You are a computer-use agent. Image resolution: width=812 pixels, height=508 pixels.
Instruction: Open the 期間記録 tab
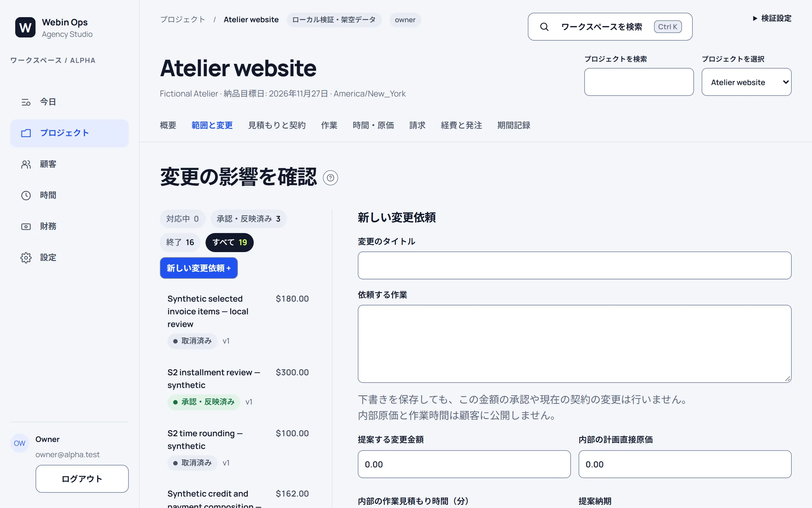click(x=514, y=125)
